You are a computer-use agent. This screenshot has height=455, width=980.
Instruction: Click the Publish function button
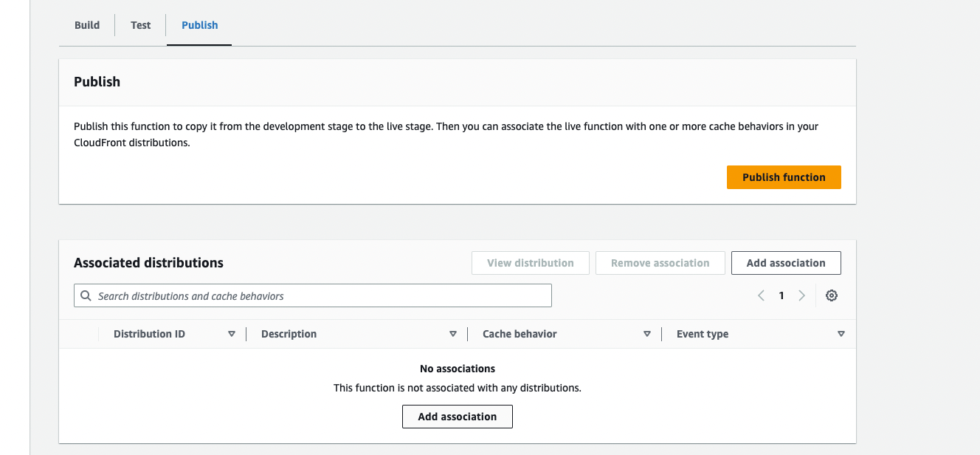tap(784, 177)
